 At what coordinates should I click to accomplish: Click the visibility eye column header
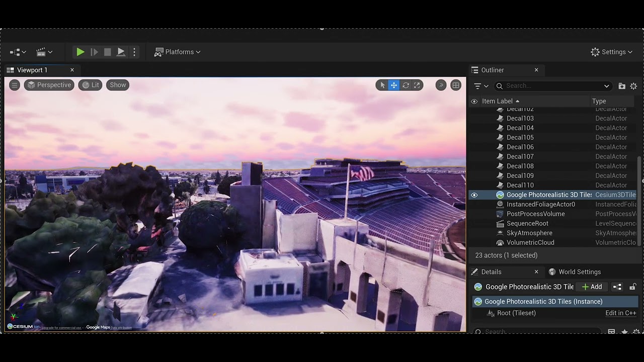point(474,101)
